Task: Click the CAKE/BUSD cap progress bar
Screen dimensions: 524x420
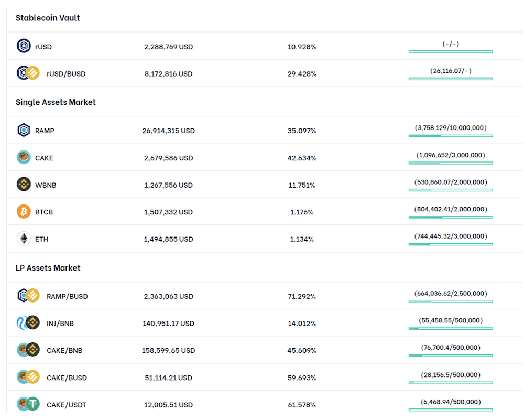Action: (451, 383)
